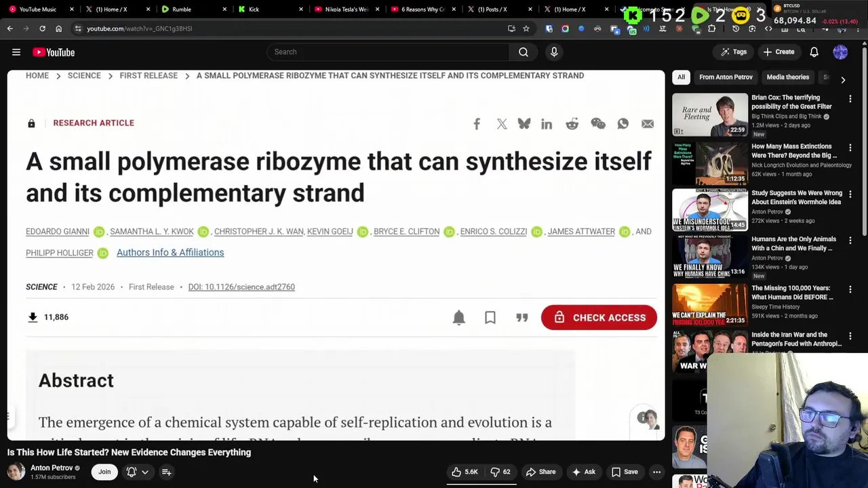Click the Tags button in header
Image resolution: width=868 pixels, height=488 pixels.
[x=734, y=52]
